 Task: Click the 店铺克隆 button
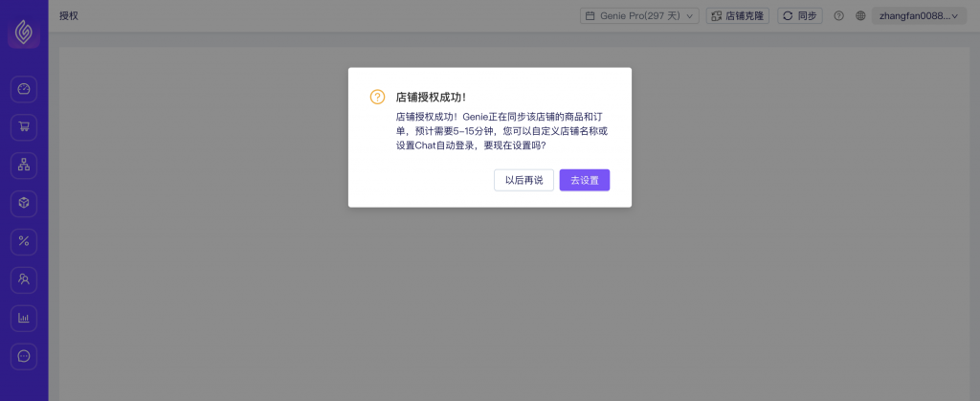click(738, 15)
